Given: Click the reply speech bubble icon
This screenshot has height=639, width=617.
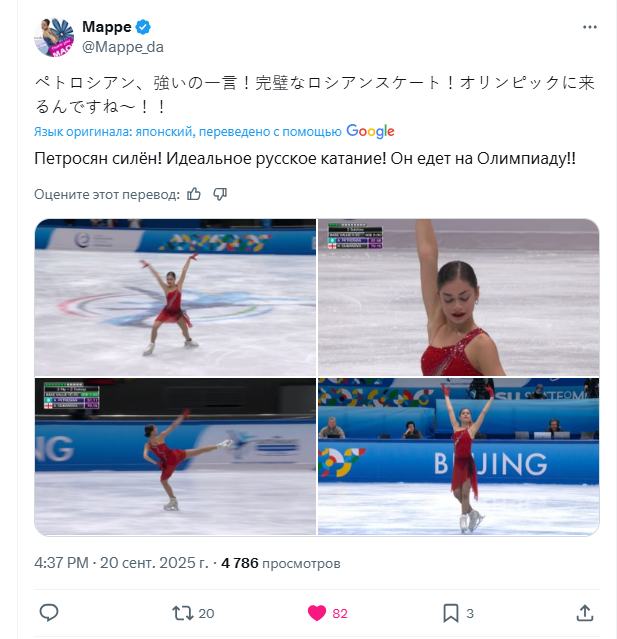Looking at the screenshot, I should (49, 613).
